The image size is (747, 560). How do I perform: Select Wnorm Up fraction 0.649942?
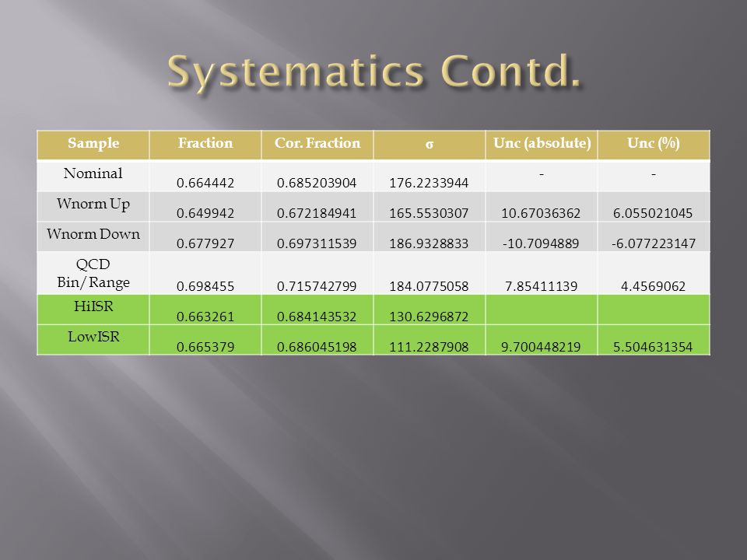click(x=205, y=213)
